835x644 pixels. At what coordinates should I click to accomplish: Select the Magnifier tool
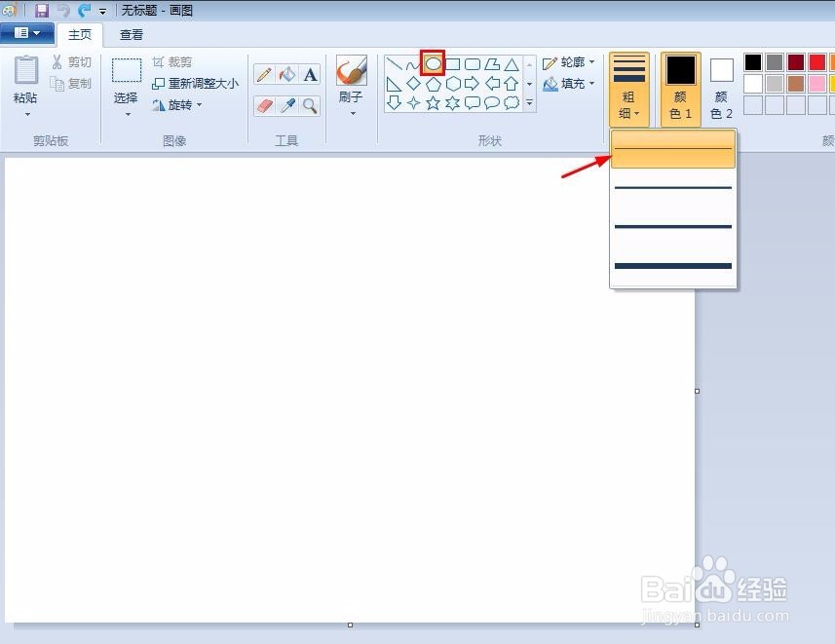(311, 104)
